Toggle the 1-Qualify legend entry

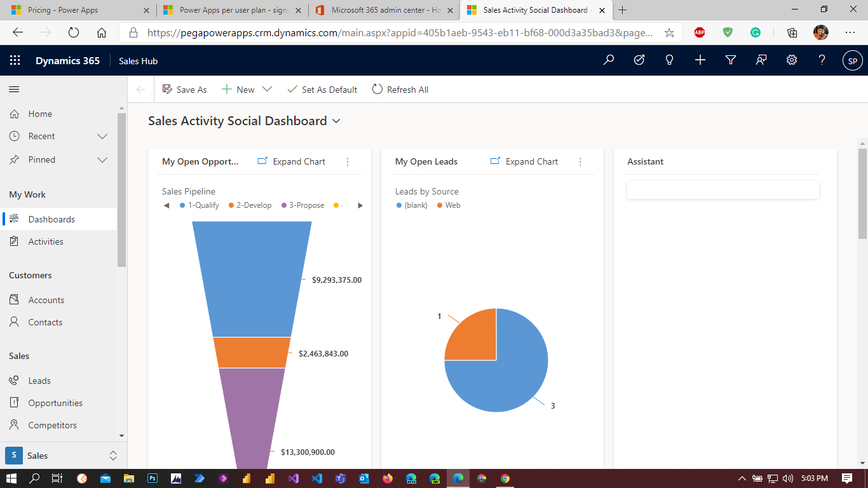[200, 205]
